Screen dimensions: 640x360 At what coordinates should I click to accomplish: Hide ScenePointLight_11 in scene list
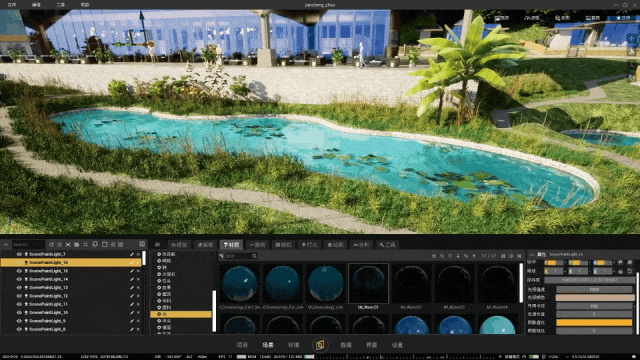coord(19,304)
